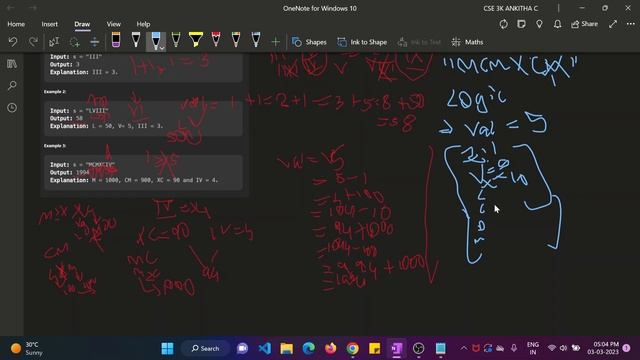This screenshot has height=360, width=640.
Task: Redo the undone action
Action: 33,42
